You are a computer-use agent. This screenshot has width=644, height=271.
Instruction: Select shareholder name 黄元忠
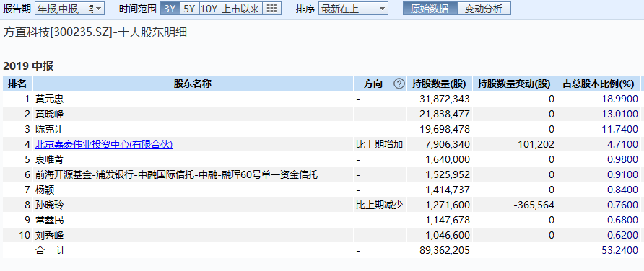point(50,99)
